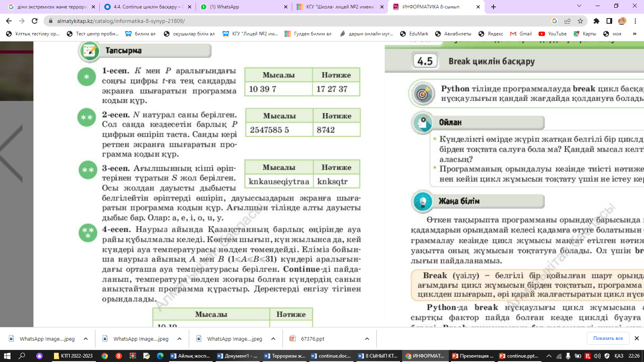Open the system clock showing 22:26
The image size is (644, 362).
pos(634,356)
